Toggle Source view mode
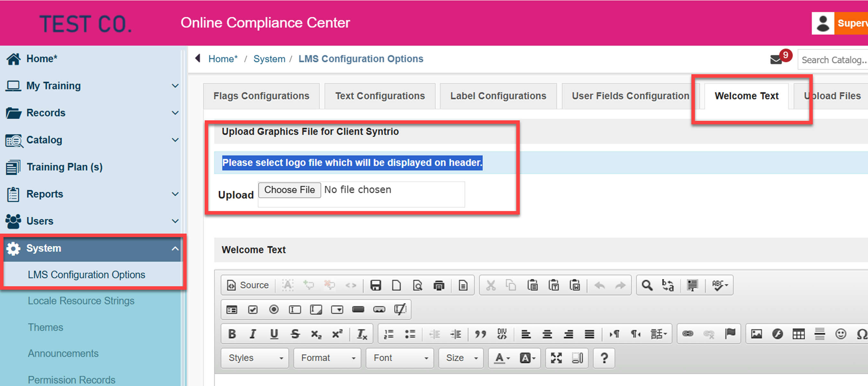 [x=248, y=285]
